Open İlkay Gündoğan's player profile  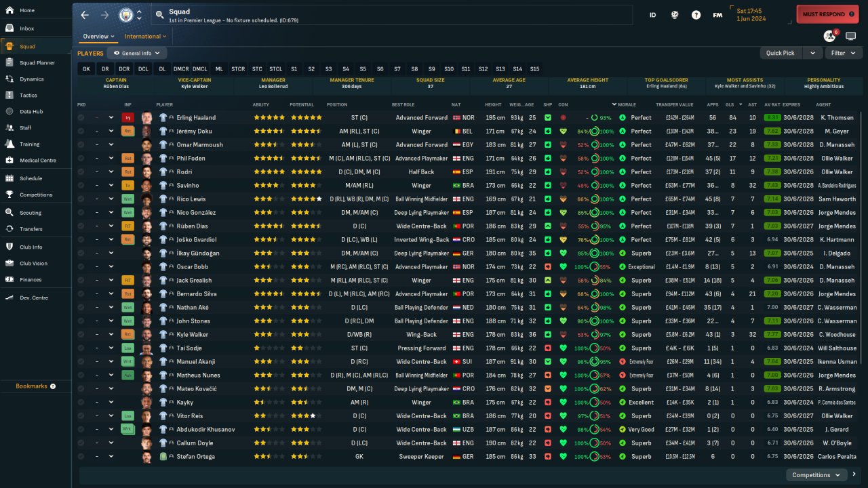197,253
